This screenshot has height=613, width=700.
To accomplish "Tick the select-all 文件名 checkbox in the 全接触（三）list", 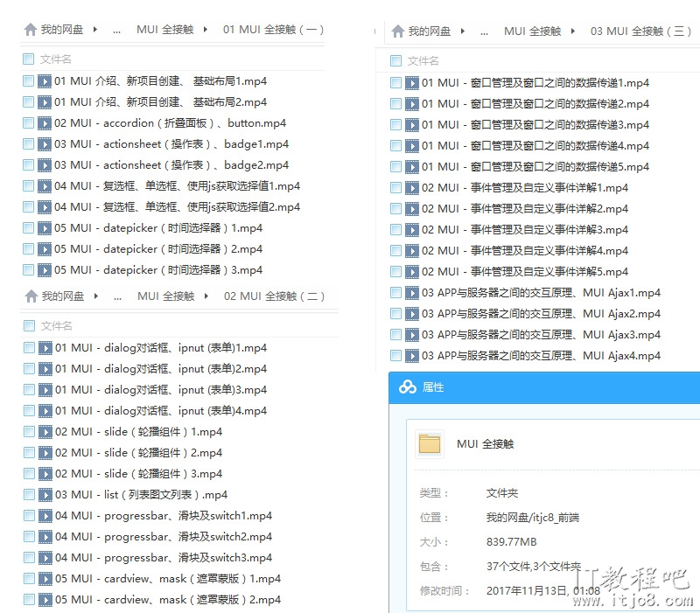I will 396,60.
